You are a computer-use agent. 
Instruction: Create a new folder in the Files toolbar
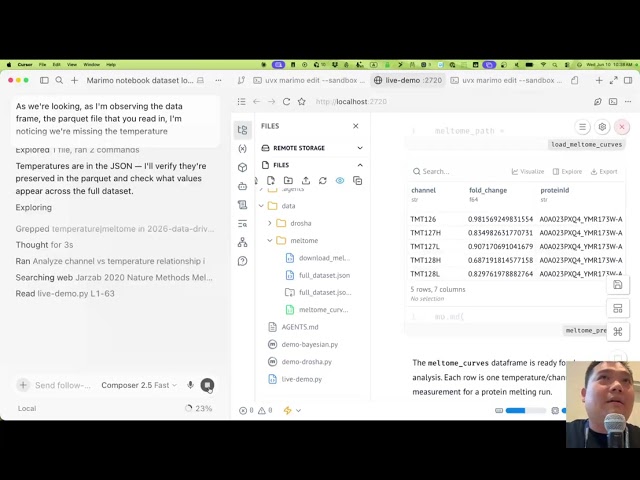click(288, 180)
